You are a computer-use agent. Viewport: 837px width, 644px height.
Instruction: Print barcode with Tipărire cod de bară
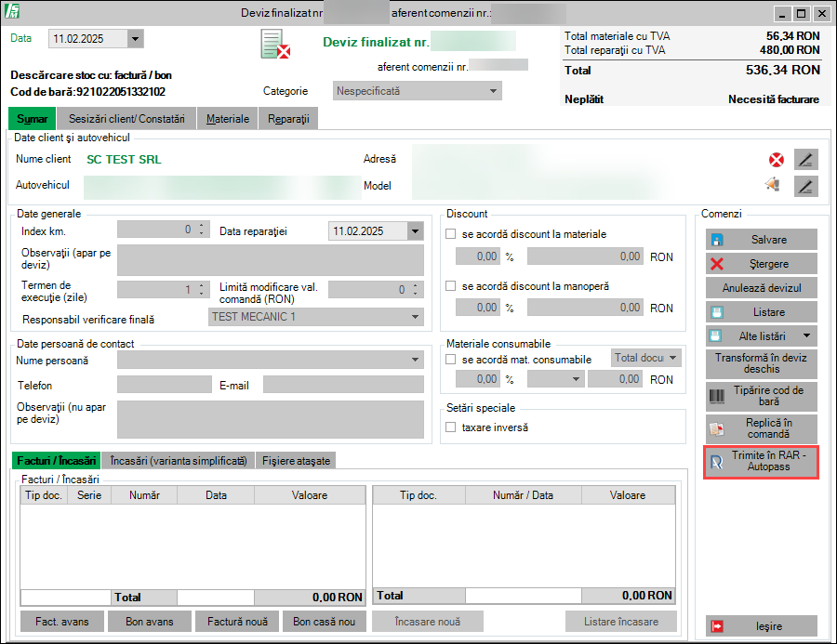pos(762,396)
